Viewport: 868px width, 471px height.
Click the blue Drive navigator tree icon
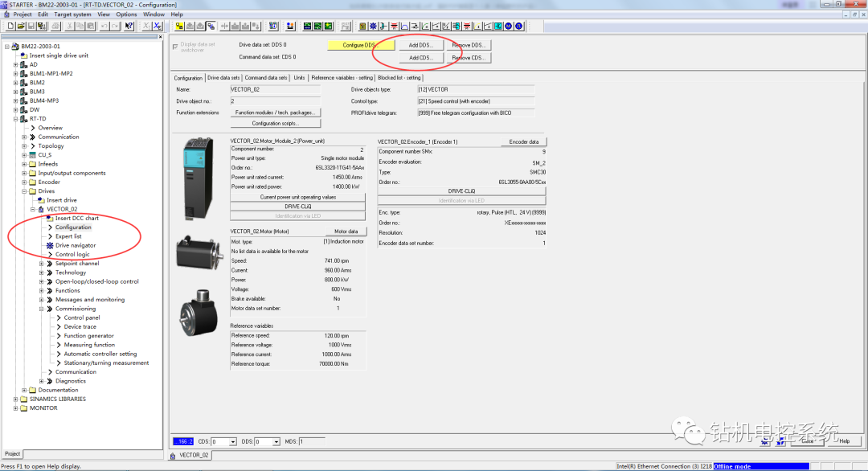click(x=50, y=245)
